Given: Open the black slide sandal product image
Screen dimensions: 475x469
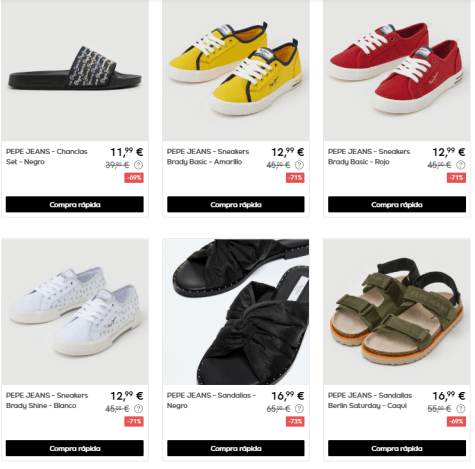Looking at the screenshot, I should coord(75,70).
